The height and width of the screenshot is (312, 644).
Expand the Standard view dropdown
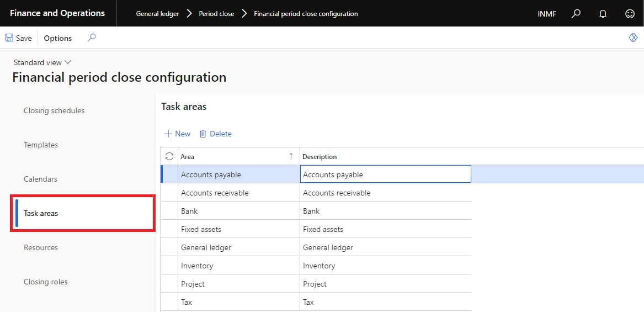(42, 62)
